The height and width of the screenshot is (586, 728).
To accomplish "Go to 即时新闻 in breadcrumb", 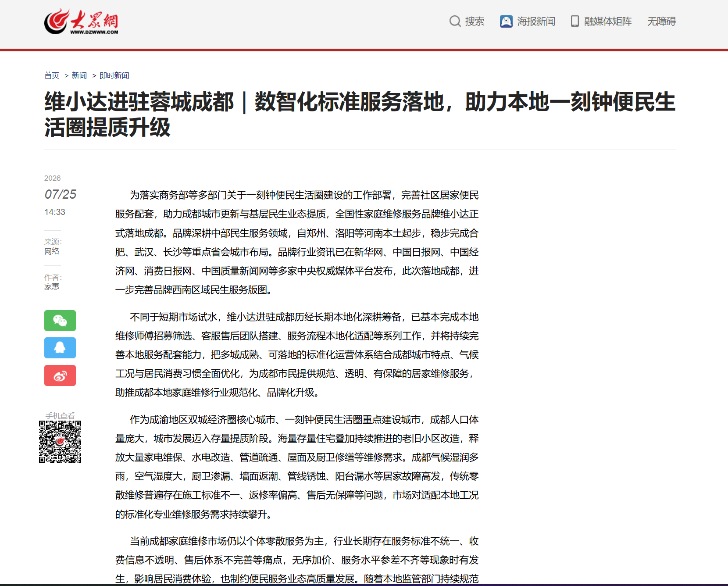I will 114,75.
